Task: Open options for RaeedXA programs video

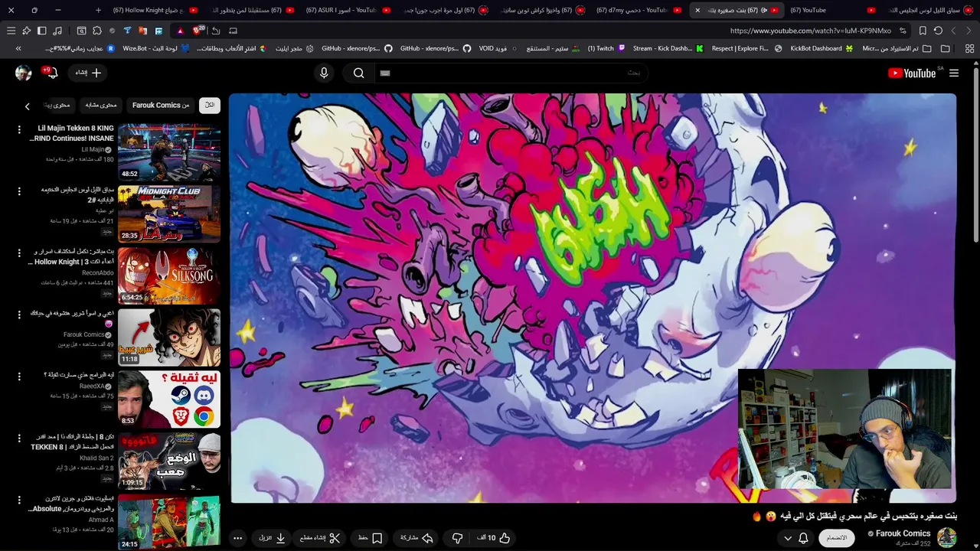Action: (19, 376)
